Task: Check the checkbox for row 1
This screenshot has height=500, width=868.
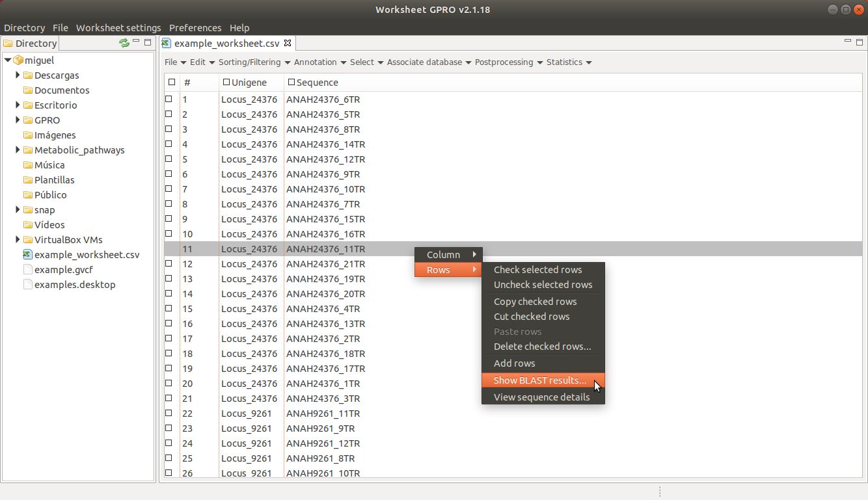Action: pyautogui.click(x=169, y=99)
